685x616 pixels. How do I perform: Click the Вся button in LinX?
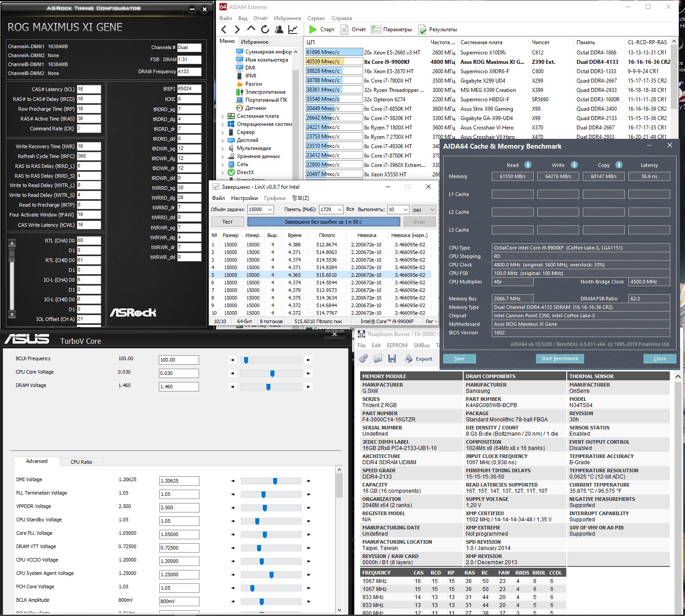pos(350,209)
